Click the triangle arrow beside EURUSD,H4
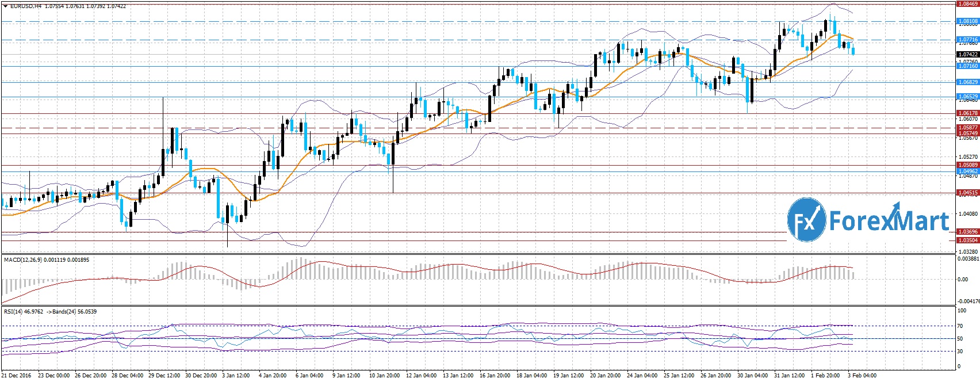 point(5,6)
